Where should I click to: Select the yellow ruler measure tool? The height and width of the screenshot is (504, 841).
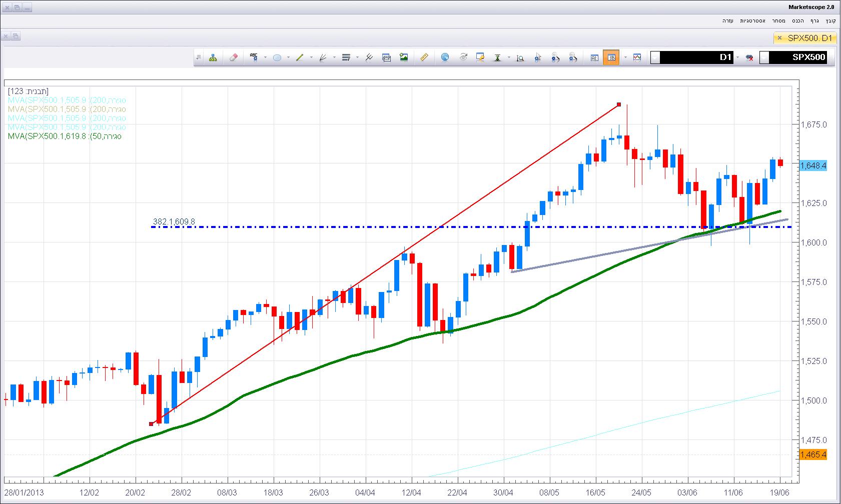click(x=424, y=57)
